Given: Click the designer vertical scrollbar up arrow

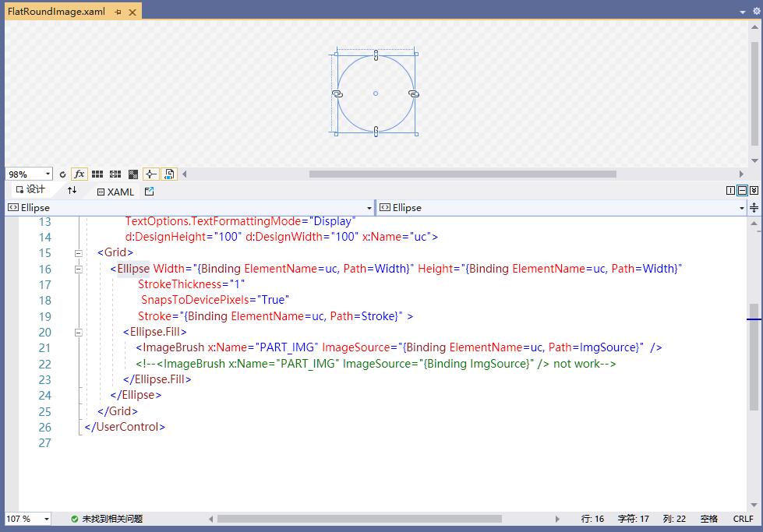Looking at the screenshot, I should pyautogui.click(x=754, y=27).
